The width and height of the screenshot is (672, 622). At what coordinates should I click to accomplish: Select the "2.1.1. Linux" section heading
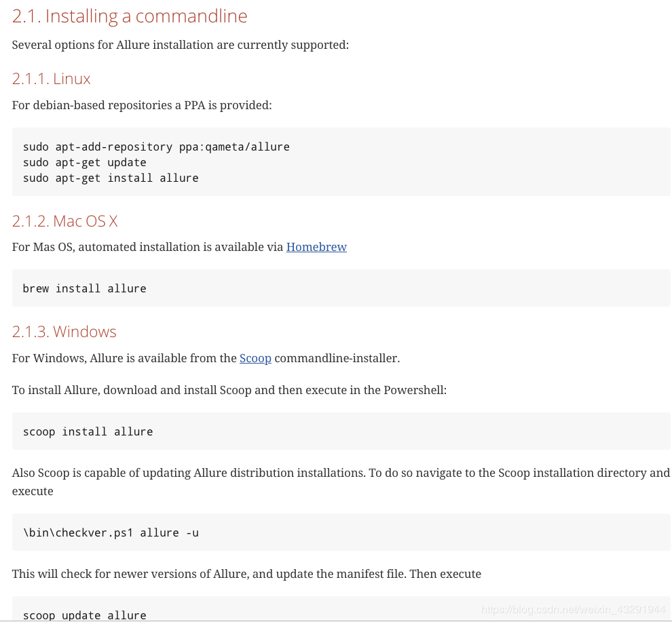pyautogui.click(x=52, y=79)
